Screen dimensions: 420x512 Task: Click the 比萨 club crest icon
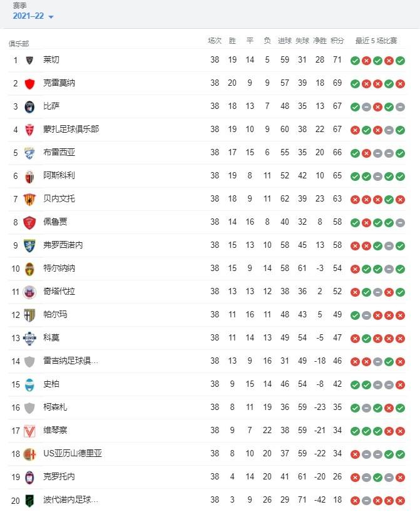pos(30,105)
